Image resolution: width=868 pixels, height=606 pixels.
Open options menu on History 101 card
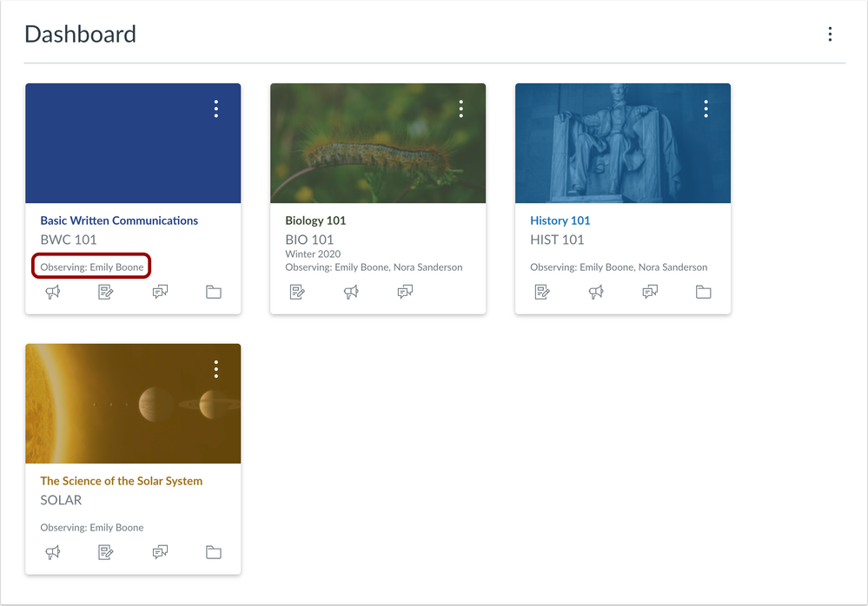point(706,109)
